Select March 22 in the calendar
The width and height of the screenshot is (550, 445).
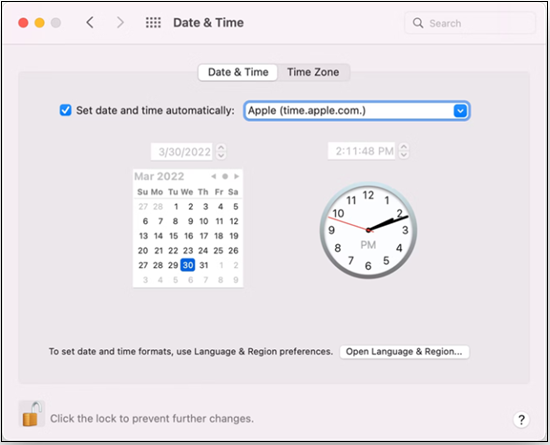[173, 251]
